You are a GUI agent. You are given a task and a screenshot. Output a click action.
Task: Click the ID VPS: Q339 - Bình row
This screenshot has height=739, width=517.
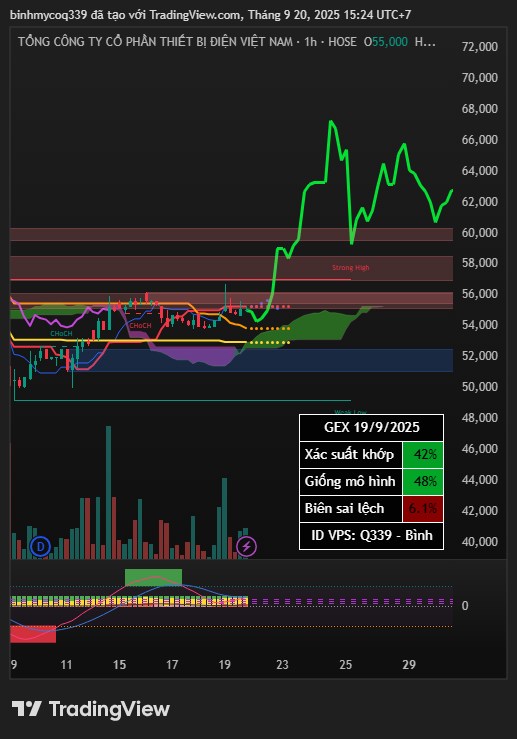pos(371,536)
